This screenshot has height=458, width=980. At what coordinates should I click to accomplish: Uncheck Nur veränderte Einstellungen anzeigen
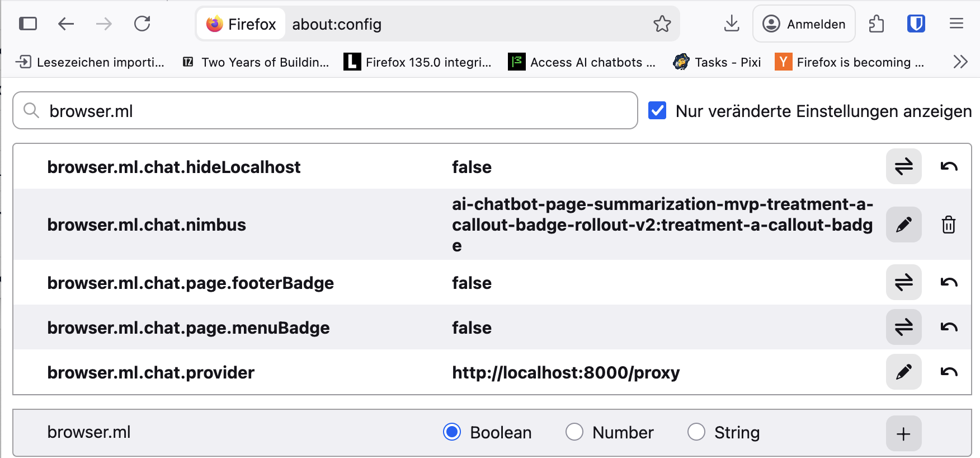pos(657,110)
